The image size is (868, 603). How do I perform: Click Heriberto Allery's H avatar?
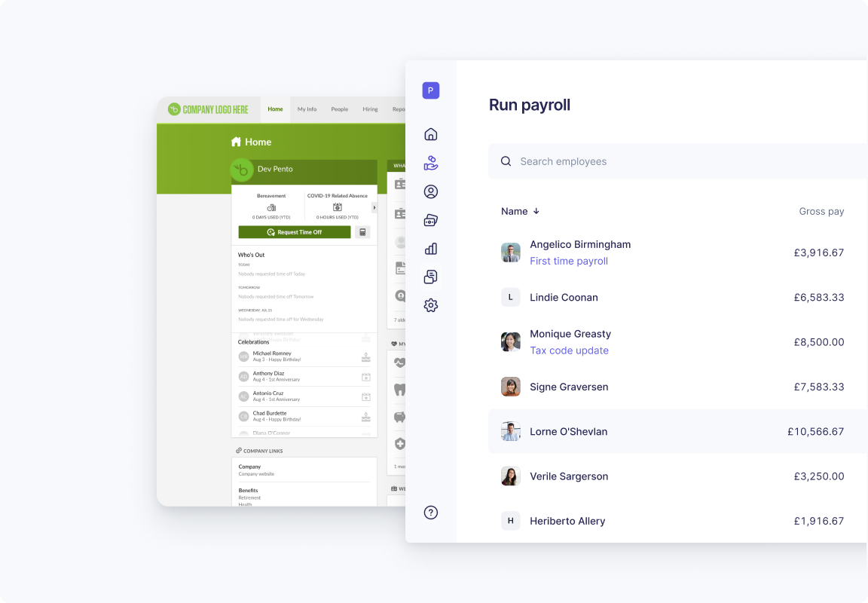tap(510, 521)
